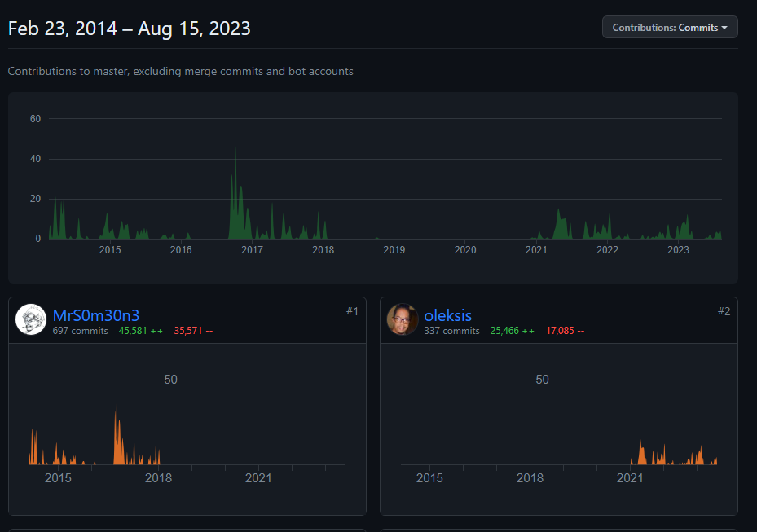This screenshot has height=532, width=757.
Task: Click the 2019 label on the main chart x-axis
Action: point(394,250)
